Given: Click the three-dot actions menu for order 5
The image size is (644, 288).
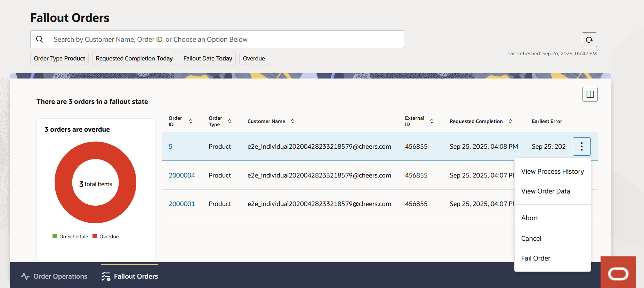Looking at the screenshot, I should point(581,147).
